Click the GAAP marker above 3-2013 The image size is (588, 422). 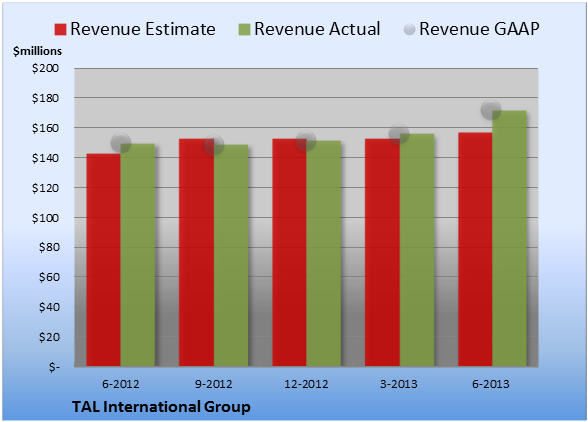(399, 134)
